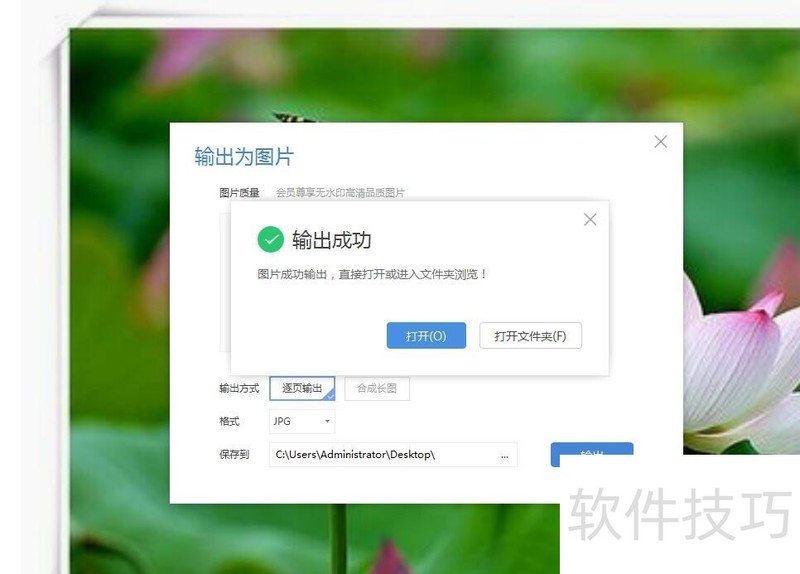The width and height of the screenshot is (800, 574).
Task: Browse for folder with the ... button
Action: pyautogui.click(x=505, y=456)
